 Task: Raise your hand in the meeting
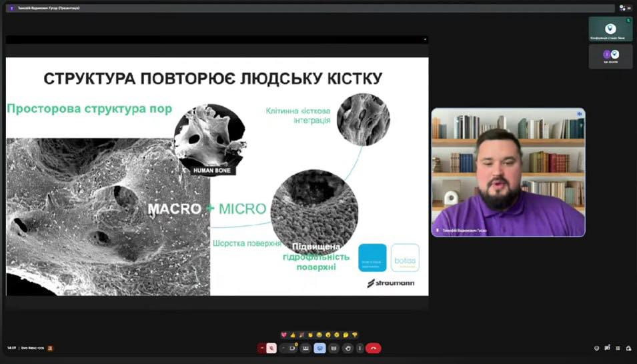pos(348,348)
